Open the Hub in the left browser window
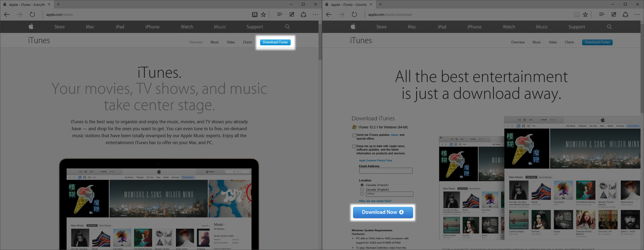 (280, 14)
